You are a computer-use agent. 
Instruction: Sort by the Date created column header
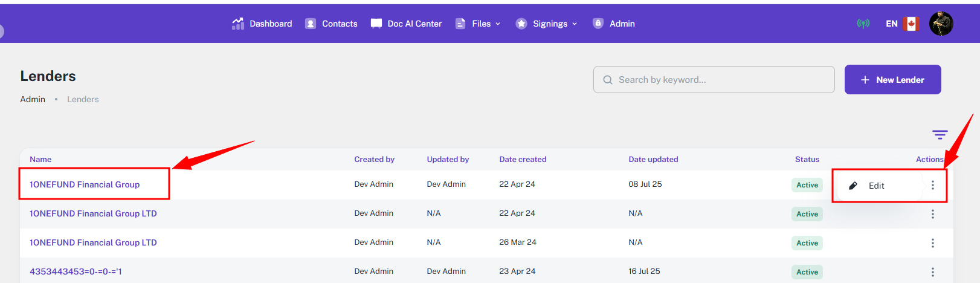523,160
